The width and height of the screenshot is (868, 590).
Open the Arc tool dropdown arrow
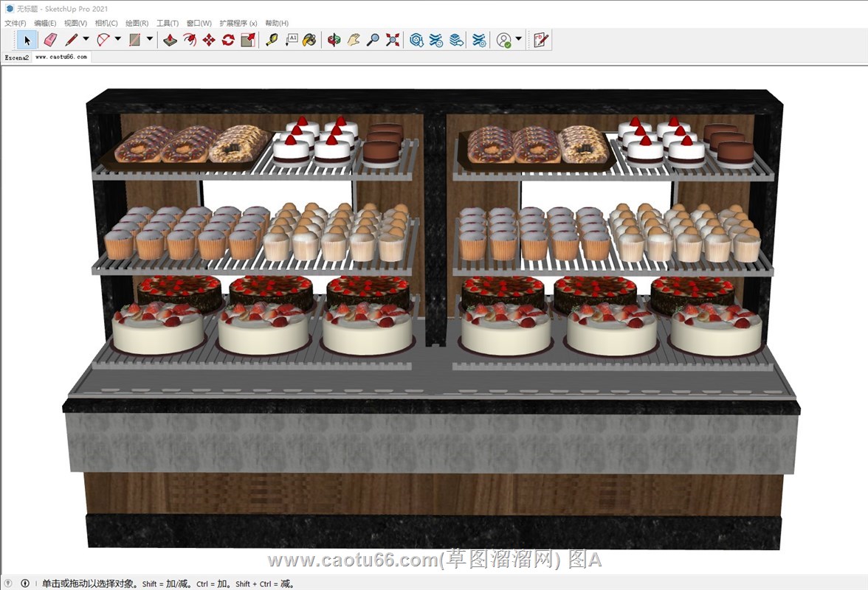(x=117, y=40)
